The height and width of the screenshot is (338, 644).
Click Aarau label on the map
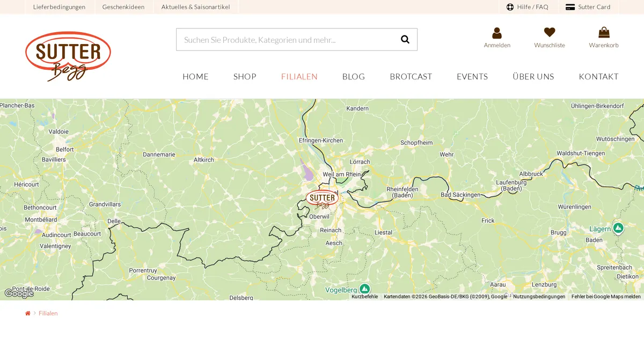(x=498, y=285)
